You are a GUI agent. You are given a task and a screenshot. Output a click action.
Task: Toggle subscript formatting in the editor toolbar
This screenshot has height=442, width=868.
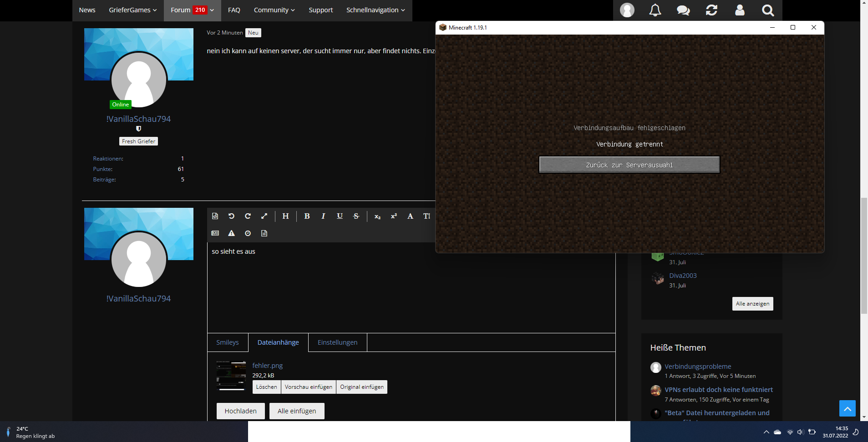[x=377, y=216]
